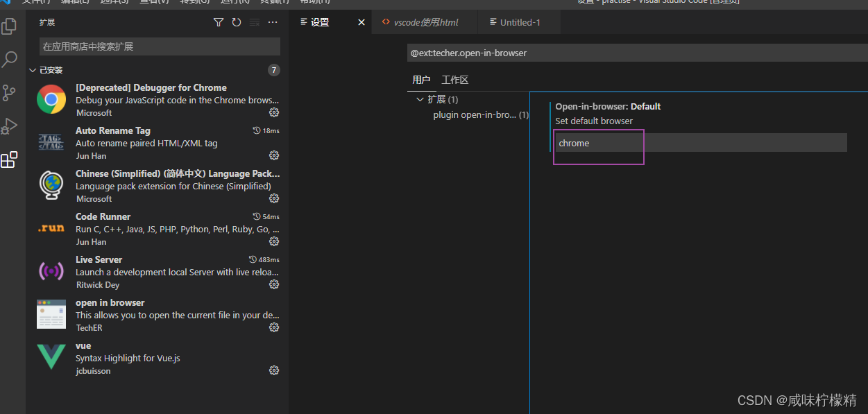Select plugin open-in-browser settings tree item
The image size is (868, 414).
click(x=481, y=114)
